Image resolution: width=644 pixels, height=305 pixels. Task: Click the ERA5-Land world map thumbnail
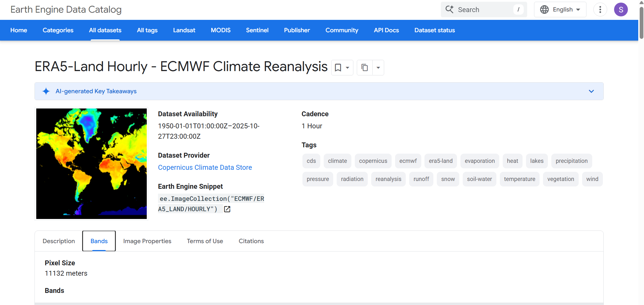(x=92, y=164)
